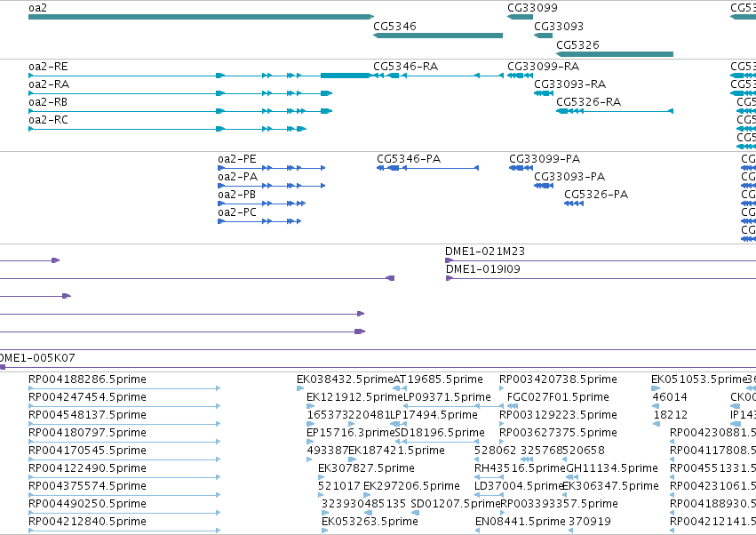
Task: Select RP004188286.5prime EST
Action: pyautogui.click(x=124, y=387)
